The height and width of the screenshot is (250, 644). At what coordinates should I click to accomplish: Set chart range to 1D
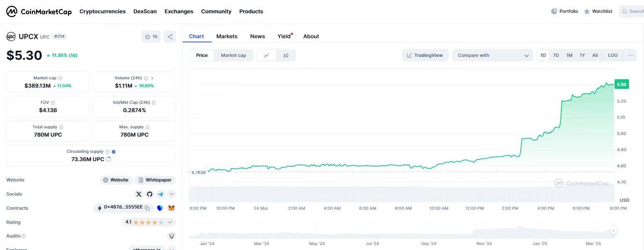(543, 55)
